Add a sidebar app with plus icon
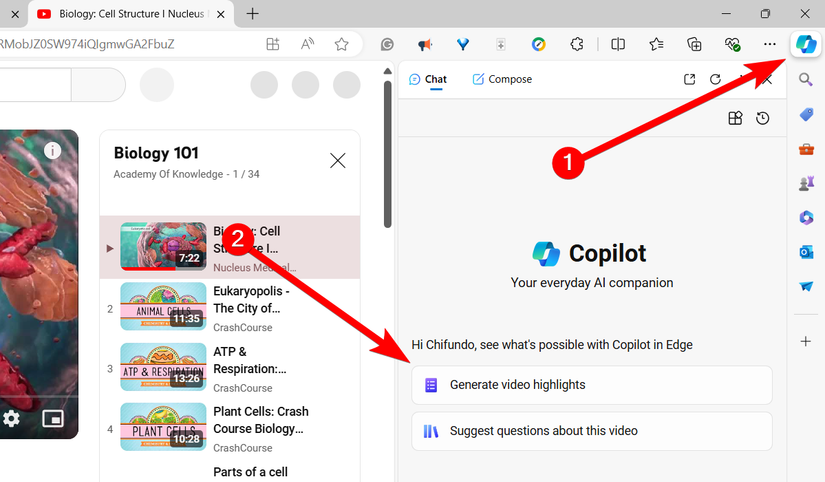The height and width of the screenshot is (482, 825). coord(806,342)
